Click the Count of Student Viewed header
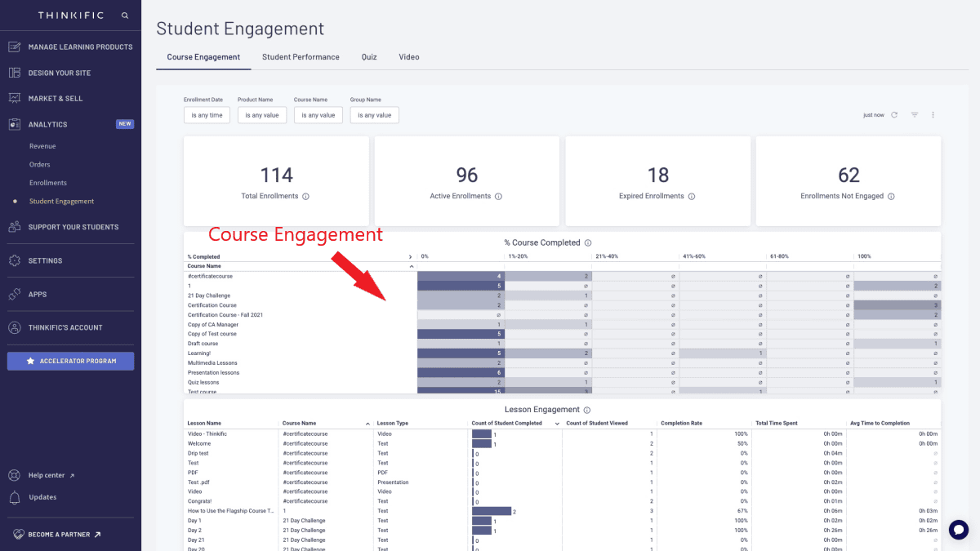Viewport: 980px width, 551px height. pyautogui.click(x=597, y=424)
